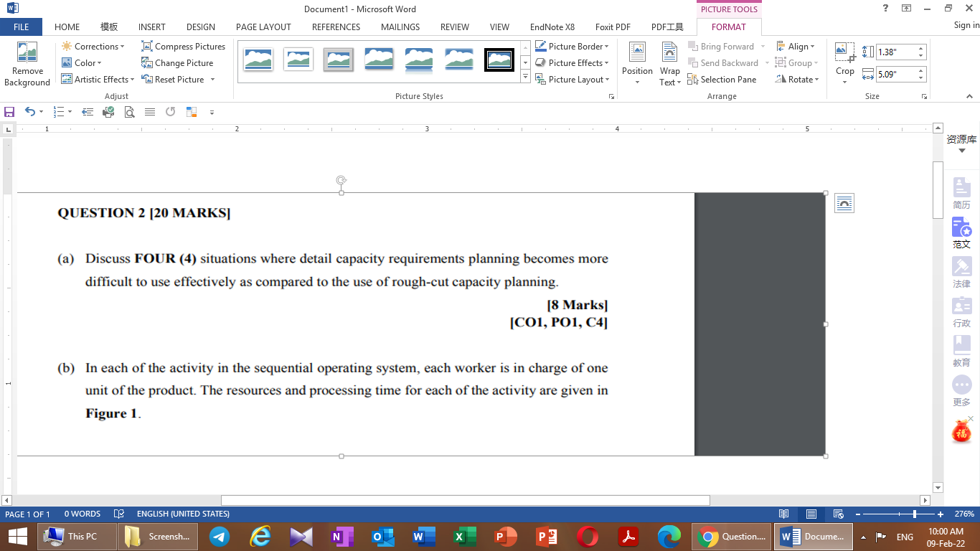Expand the Picture Effects menu
This screenshot has width=980, height=551.
click(573, 62)
